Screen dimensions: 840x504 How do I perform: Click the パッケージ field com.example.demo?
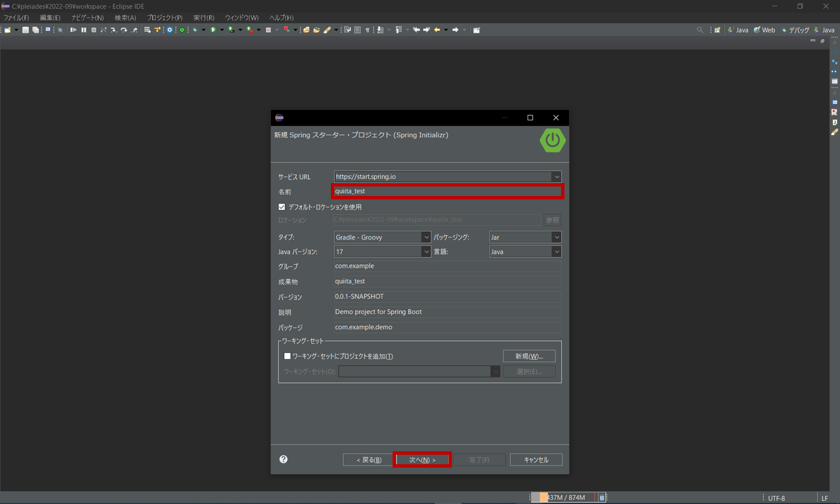tap(447, 327)
